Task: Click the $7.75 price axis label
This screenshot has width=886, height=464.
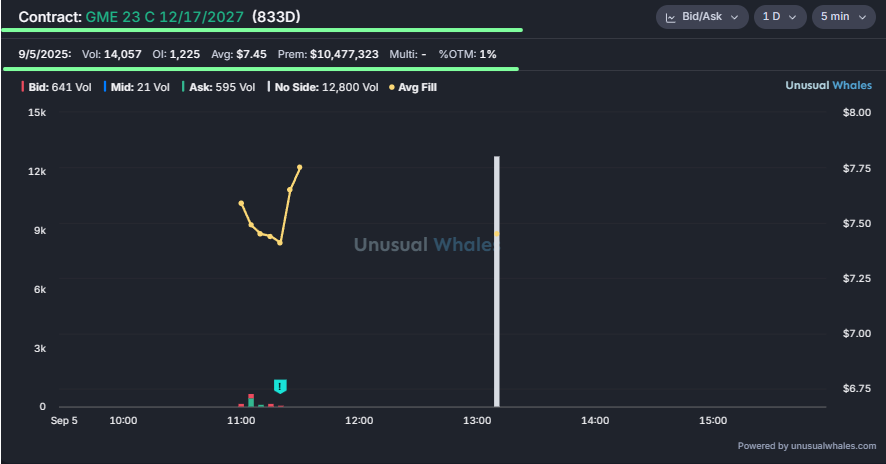Action: 857,168
